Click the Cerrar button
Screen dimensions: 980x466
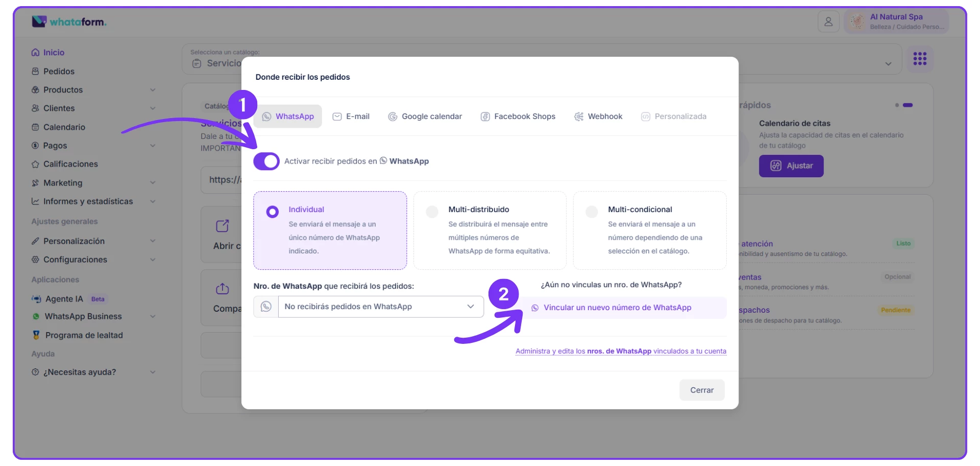click(701, 390)
